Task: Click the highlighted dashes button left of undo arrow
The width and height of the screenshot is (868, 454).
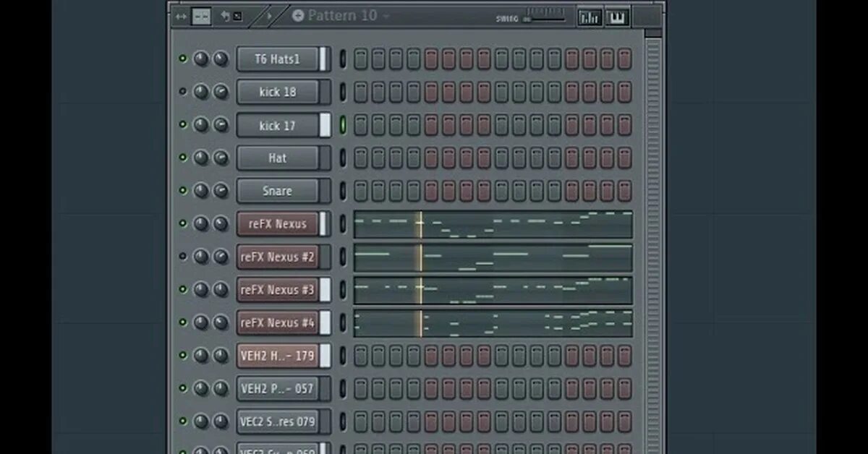Action: (x=201, y=16)
